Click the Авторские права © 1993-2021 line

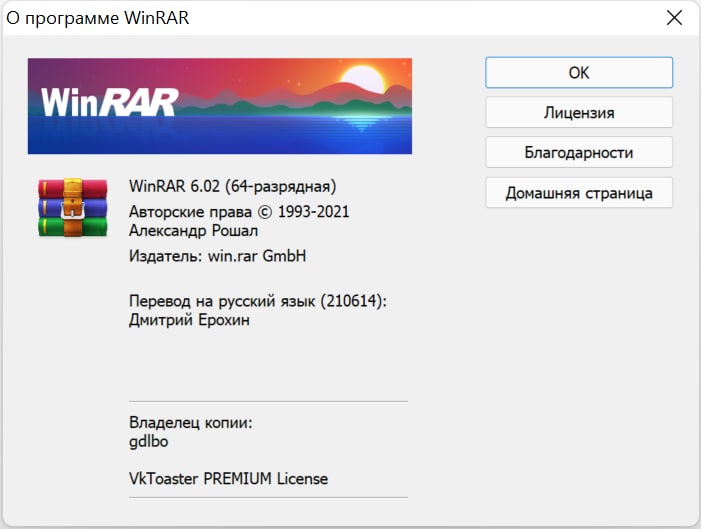click(239, 212)
